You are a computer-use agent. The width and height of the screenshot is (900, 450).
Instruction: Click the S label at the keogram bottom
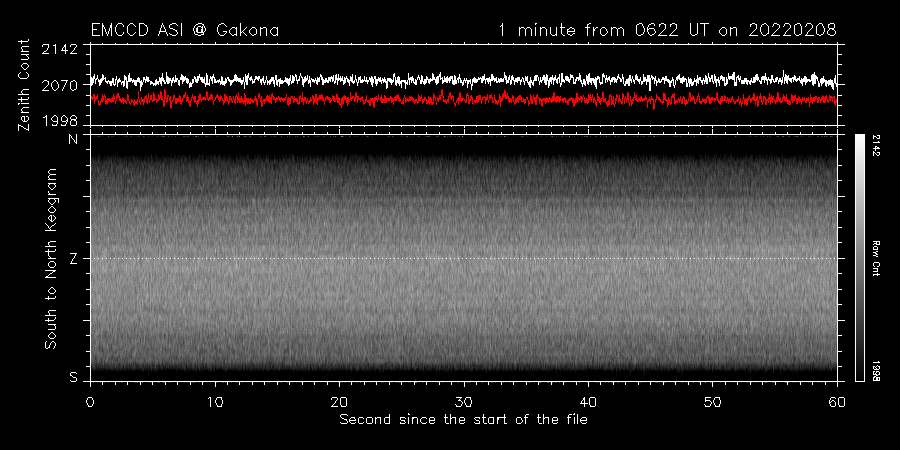73,378
